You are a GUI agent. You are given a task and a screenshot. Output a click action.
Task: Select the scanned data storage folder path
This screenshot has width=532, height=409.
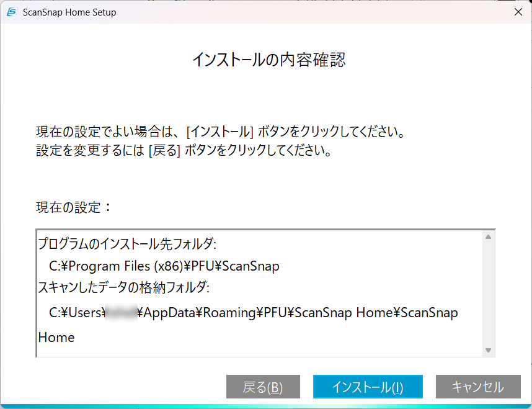pos(248,313)
